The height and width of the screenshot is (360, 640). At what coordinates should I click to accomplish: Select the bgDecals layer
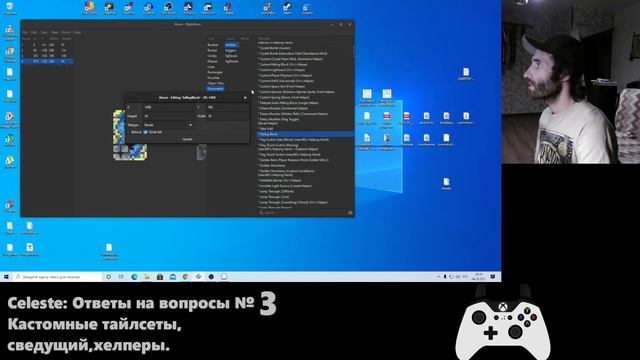(231, 61)
